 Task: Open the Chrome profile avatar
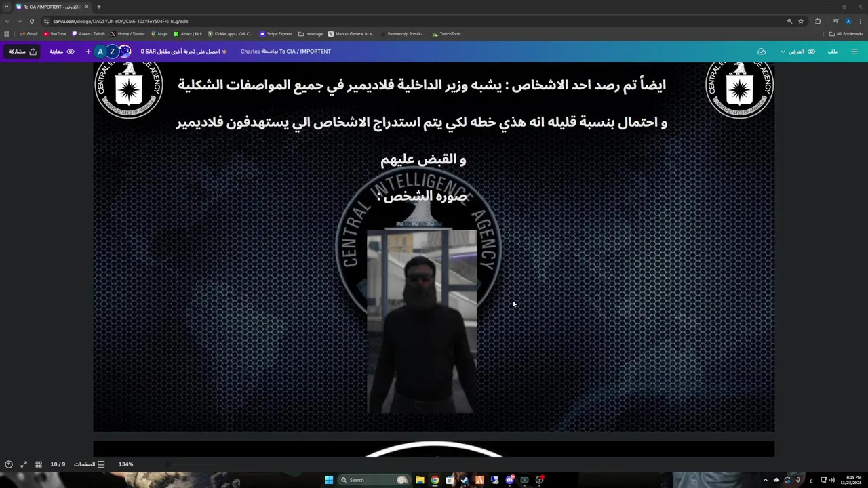tap(848, 21)
